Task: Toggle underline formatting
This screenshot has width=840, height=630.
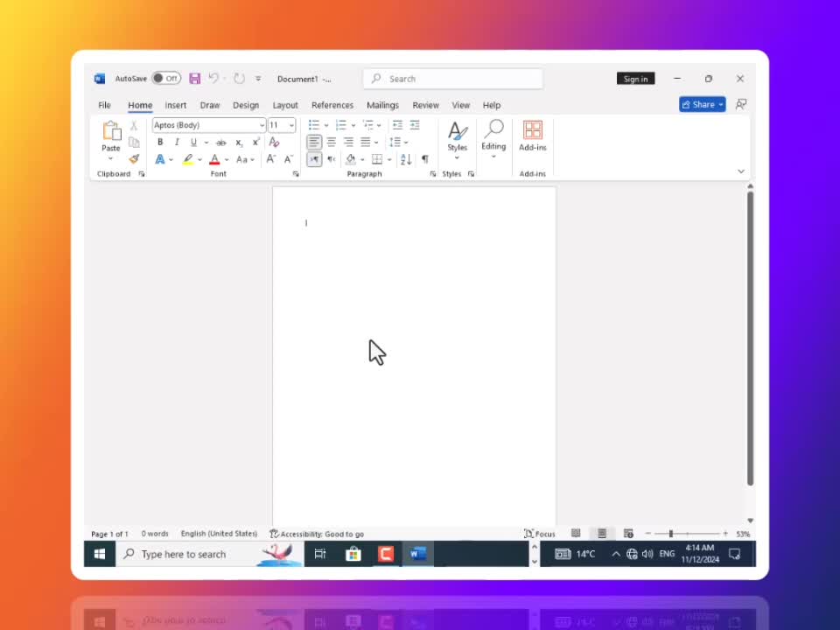Action: (x=193, y=143)
